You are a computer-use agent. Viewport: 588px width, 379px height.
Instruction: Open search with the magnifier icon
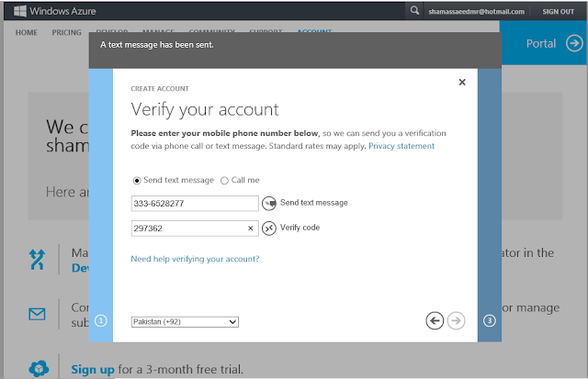coord(414,10)
